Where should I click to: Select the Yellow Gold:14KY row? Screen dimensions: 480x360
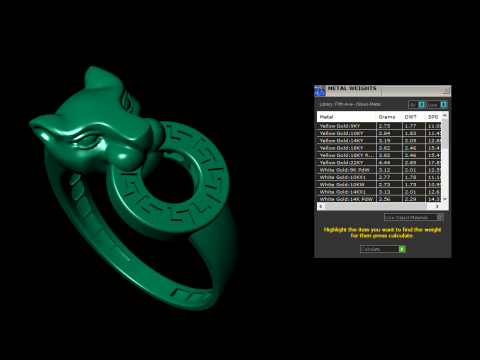pos(379,140)
